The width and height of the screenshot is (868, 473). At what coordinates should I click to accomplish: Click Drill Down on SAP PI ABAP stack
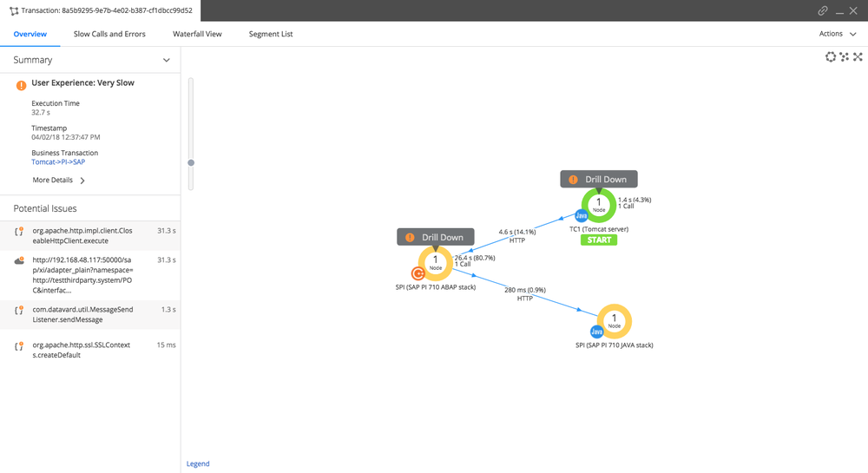click(436, 237)
